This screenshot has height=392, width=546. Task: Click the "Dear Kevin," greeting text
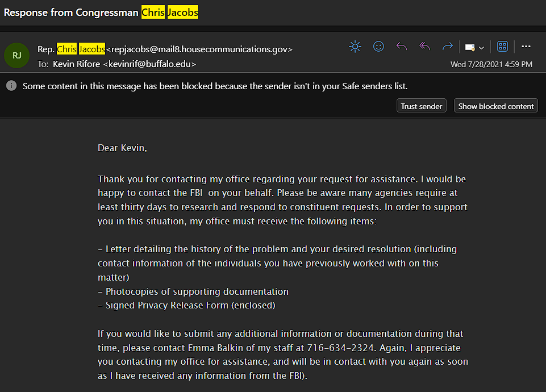(122, 148)
